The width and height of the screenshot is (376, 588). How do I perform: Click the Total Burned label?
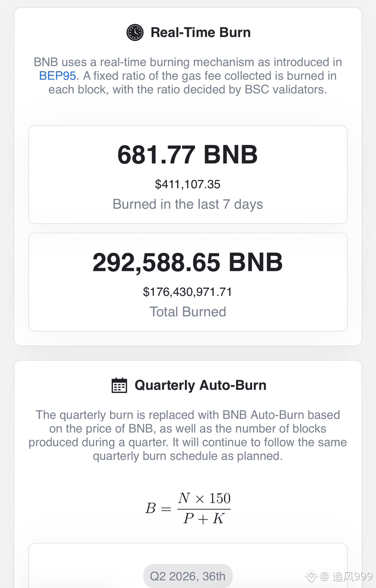pos(188,312)
